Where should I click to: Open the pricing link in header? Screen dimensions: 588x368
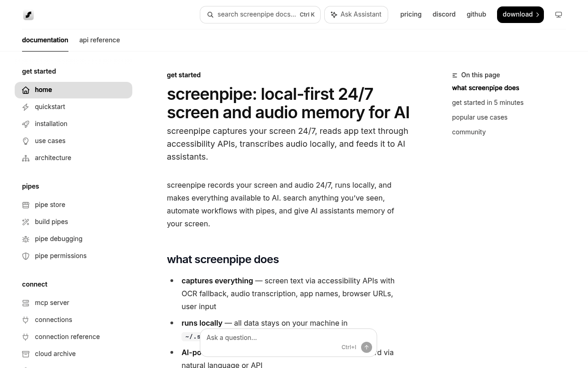[x=411, y=14]
